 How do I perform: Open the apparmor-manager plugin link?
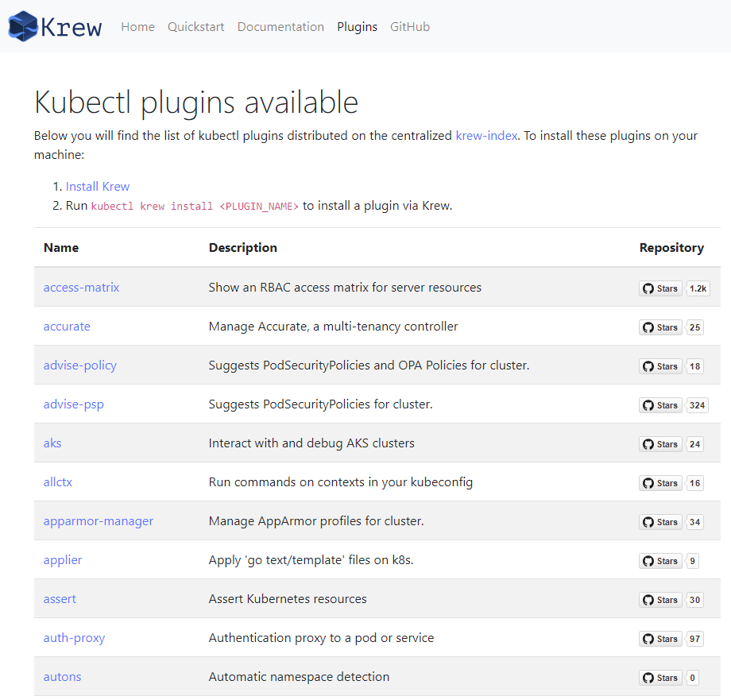click(x=98, y=521)
